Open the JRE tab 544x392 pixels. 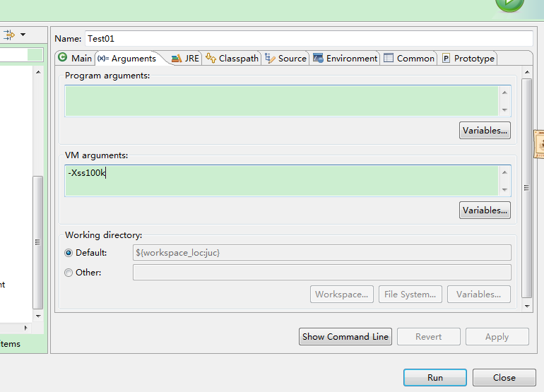(x=185, y=59)
